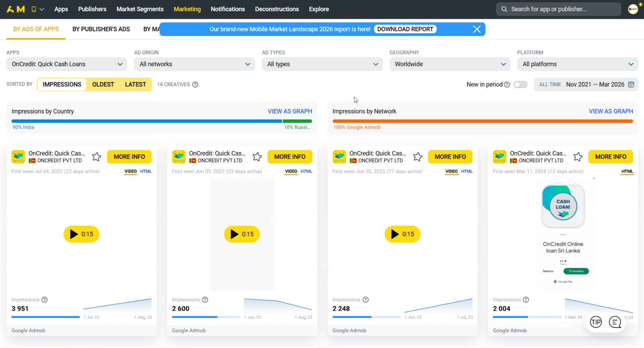Switch to By Publisher's Ads tab
This screenshot has height=348, width=644.
tap(101, 29)
